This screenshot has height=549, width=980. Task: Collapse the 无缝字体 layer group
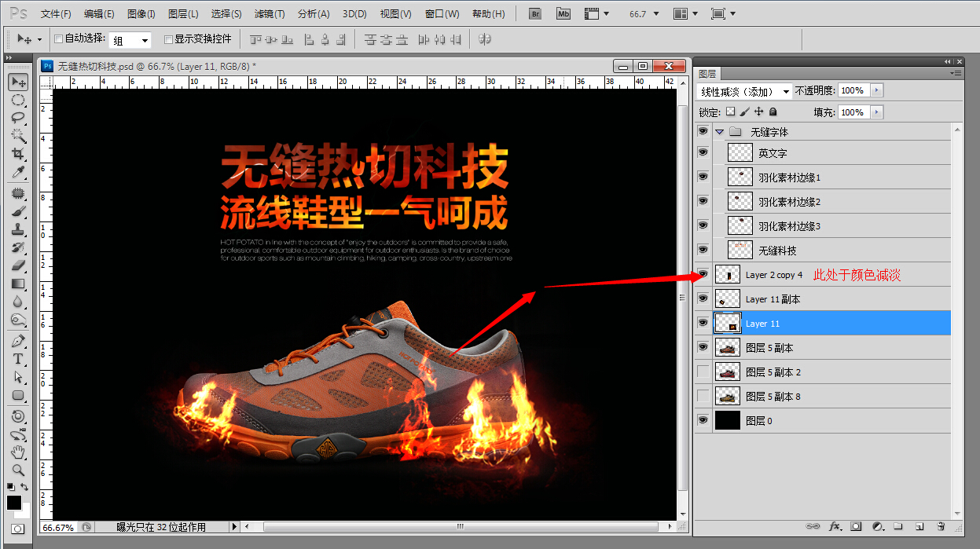(719, 132)
